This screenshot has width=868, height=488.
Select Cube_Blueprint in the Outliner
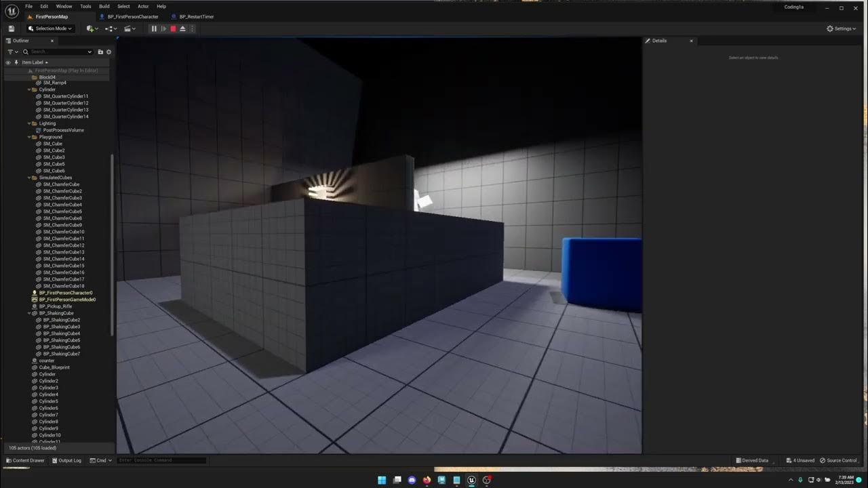[54, 367]
